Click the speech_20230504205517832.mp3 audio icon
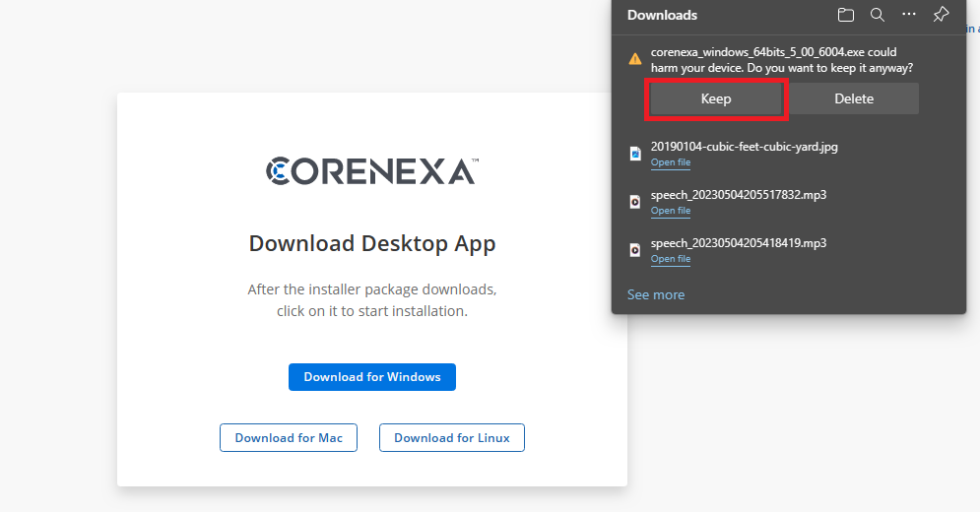The image size is (980, 512). pyautogui.click(x=635, y=201)
